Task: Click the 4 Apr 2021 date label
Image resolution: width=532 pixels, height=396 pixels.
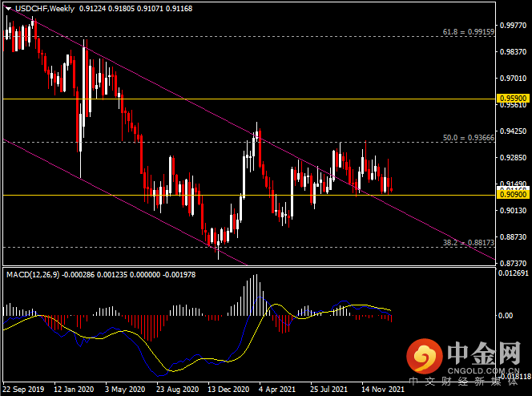Action: (277, 390)
